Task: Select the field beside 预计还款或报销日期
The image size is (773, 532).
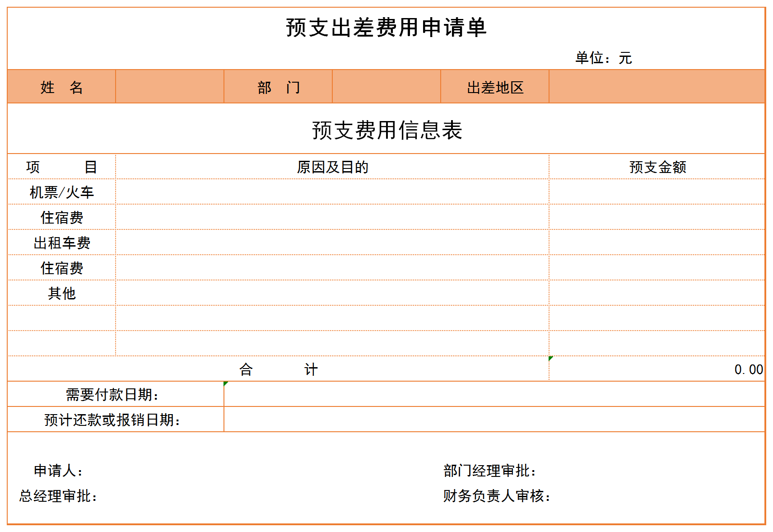Action: pyautogui.click(x=494, y=420)
